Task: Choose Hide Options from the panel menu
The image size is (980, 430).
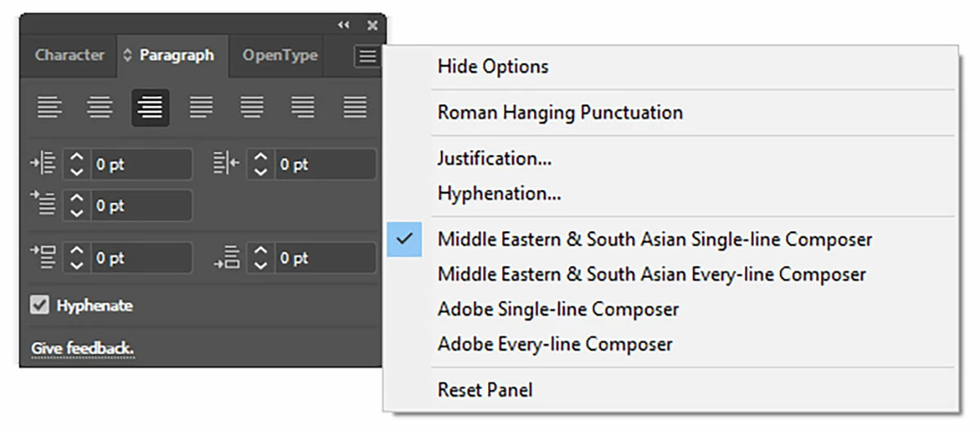Action: (x=492, y=67)
